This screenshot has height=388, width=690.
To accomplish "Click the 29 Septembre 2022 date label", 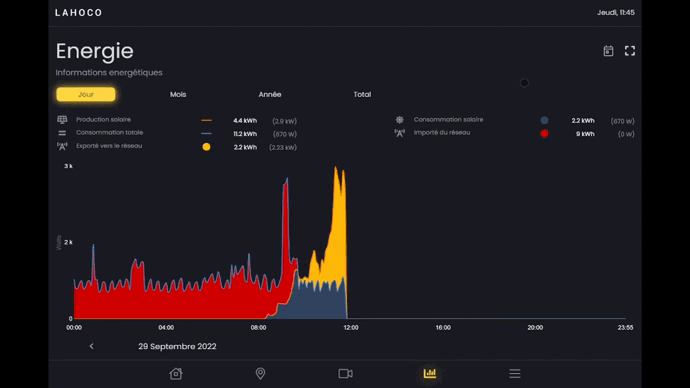I will (177, 346).
